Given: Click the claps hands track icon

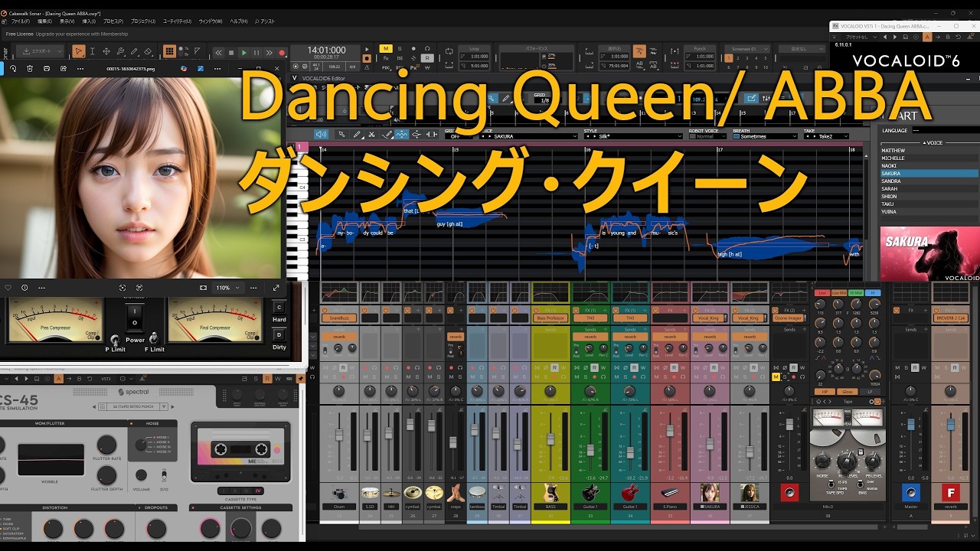Looking at the screenshot, I should point(456,493).
